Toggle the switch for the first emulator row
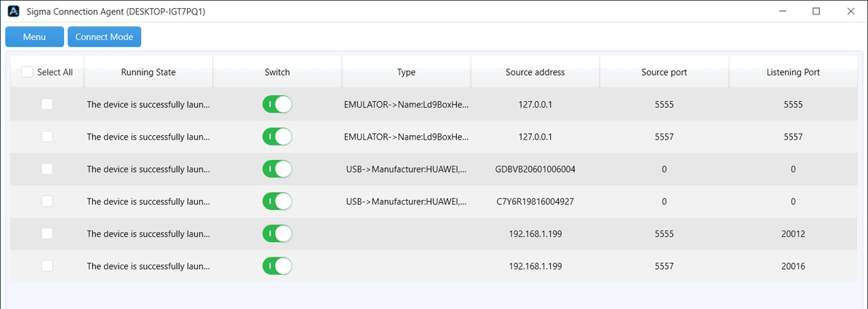Image resolution: width=868 pixels, height=309 pixels. [276, 104]
